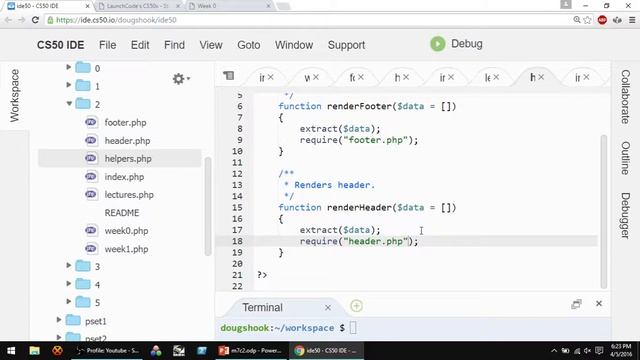The width and height of the screenshot is (640, 360).
Task: Click the Debug button label
Action: (467, 44)
